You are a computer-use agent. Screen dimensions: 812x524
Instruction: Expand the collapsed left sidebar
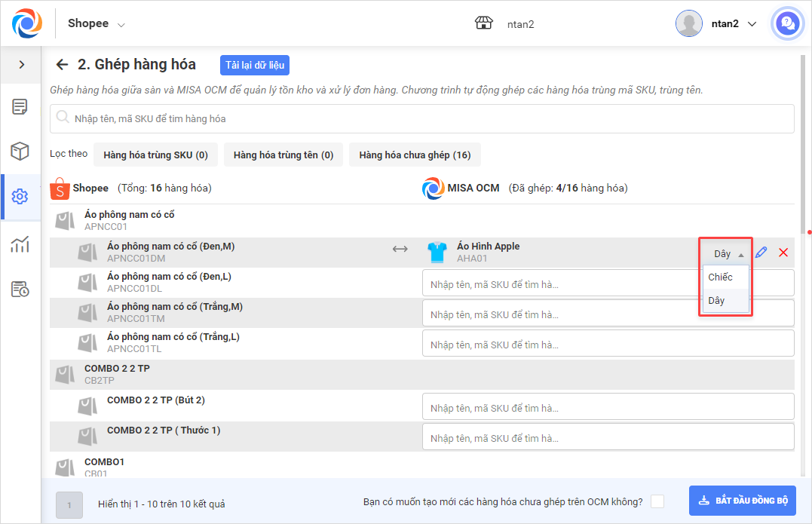(x=21, y=65)
